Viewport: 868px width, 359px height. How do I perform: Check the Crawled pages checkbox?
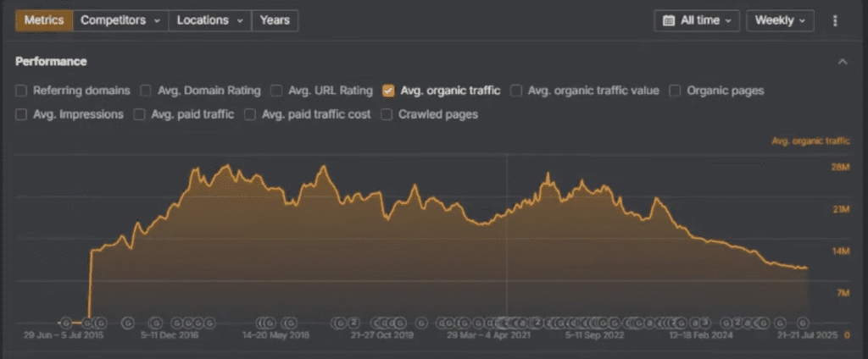click(x=387, y=114)
